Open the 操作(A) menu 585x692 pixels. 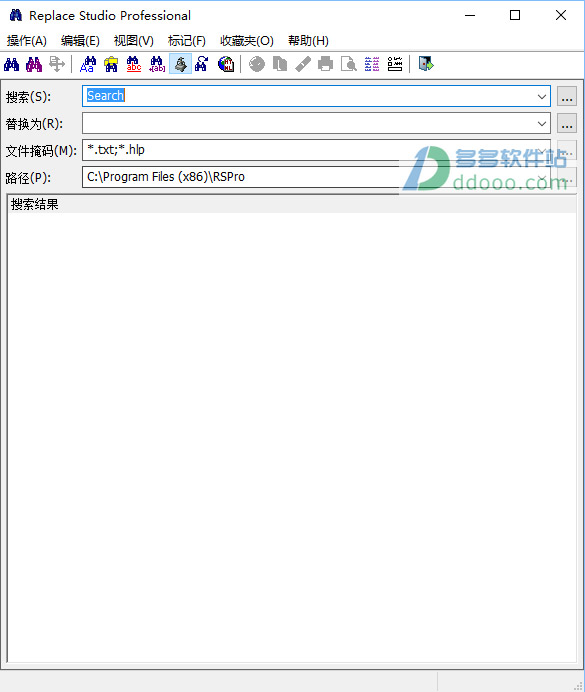pyautogui.click(x=26, y=41)
